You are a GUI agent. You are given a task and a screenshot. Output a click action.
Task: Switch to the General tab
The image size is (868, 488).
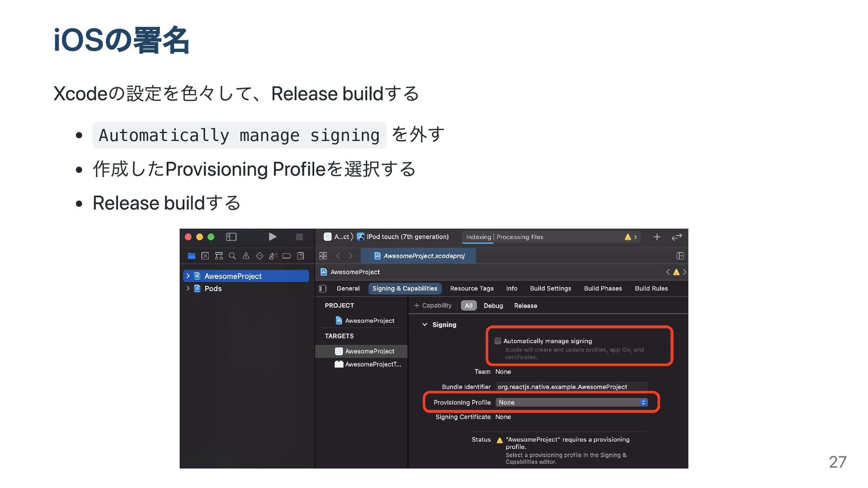[348, 289]
